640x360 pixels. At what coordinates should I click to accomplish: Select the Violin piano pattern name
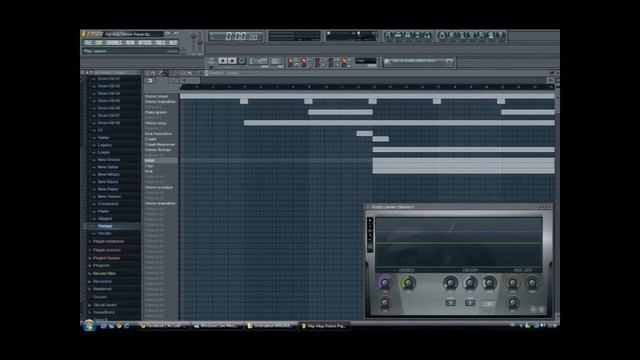(157, 96)
